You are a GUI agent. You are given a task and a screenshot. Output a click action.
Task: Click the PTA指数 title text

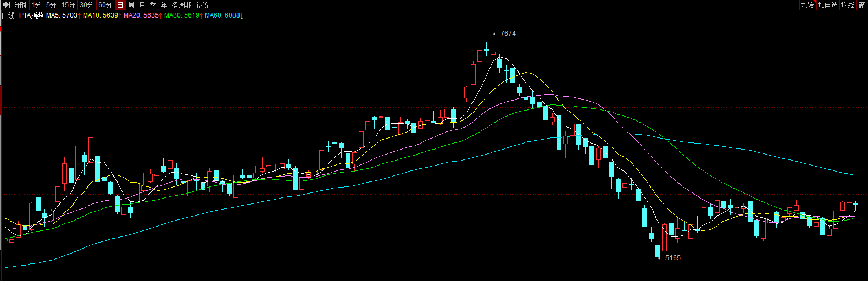point(31,15)
